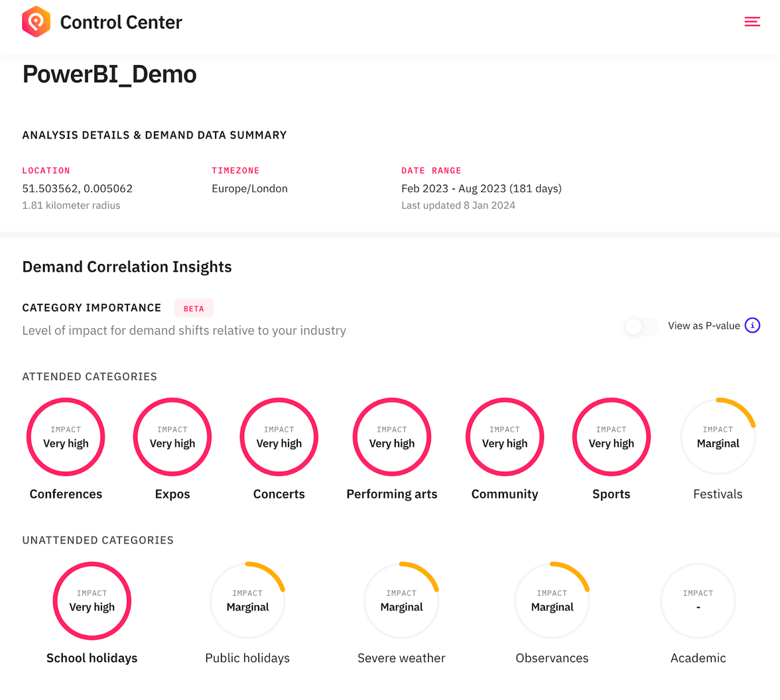Expand the Unattended Categories section

[x=98, y=540]
